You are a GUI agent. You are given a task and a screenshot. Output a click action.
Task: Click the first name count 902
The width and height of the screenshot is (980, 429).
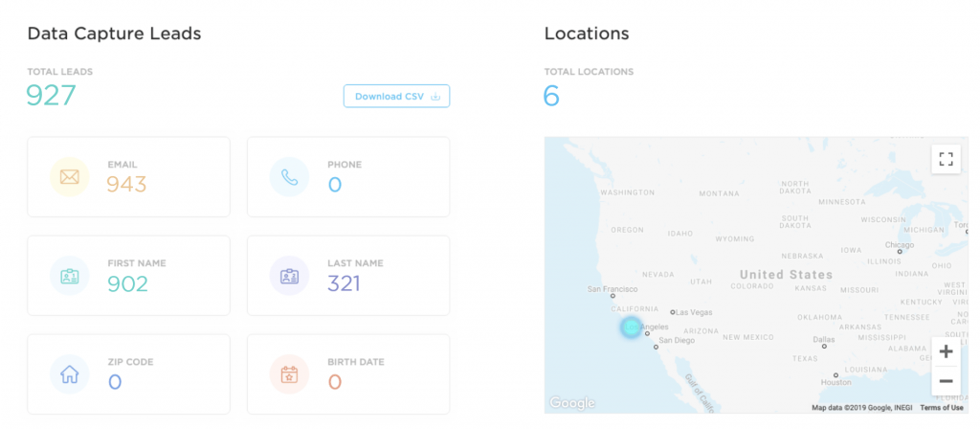coord(127,283)
